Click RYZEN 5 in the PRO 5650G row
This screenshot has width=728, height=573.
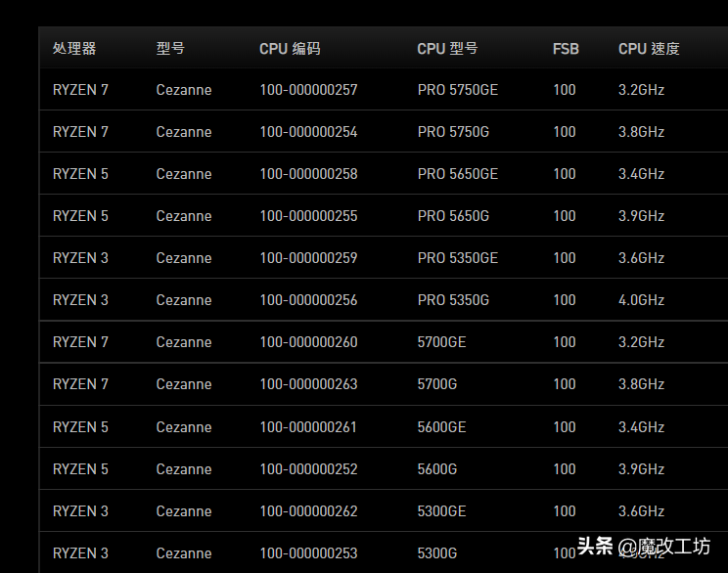point(80,216)
